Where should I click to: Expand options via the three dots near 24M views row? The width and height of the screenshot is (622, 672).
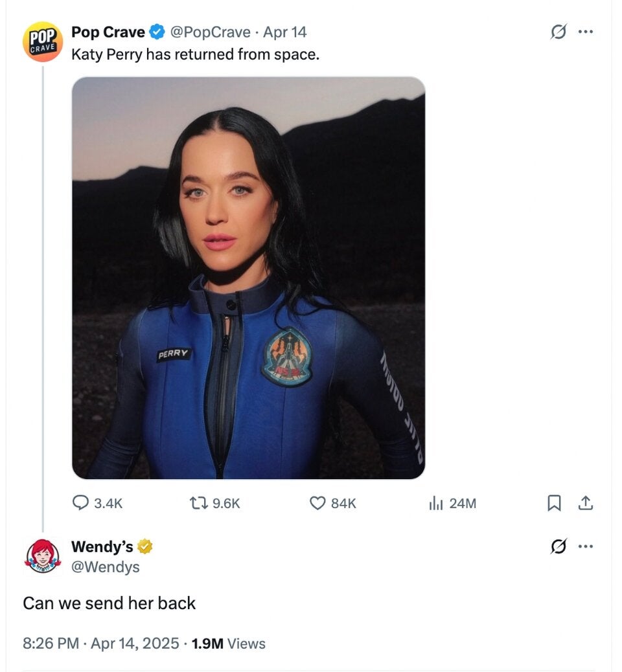coord(586,31)
